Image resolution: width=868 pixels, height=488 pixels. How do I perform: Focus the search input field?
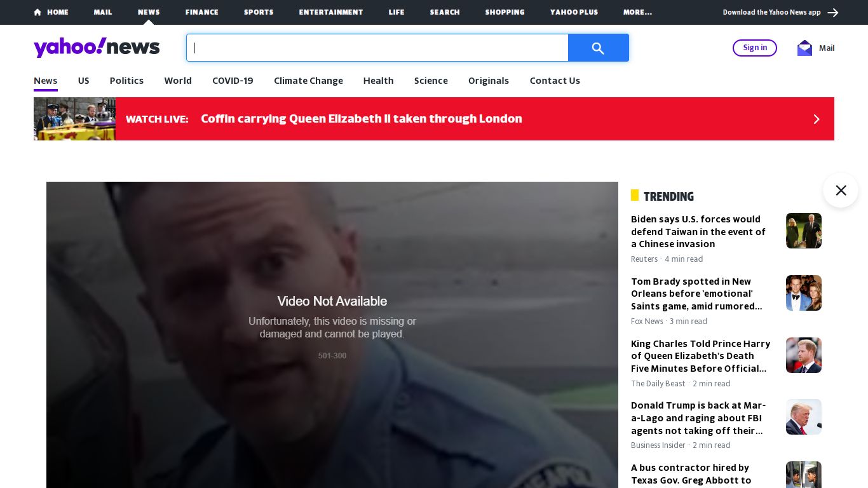(377, 48)
